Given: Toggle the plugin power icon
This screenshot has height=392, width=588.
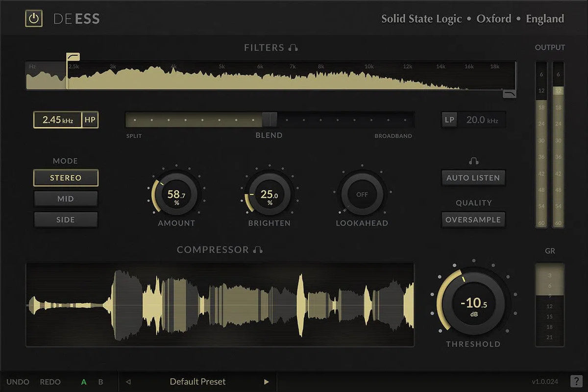Looking at the screenshot, I should [x=33, y=19].
